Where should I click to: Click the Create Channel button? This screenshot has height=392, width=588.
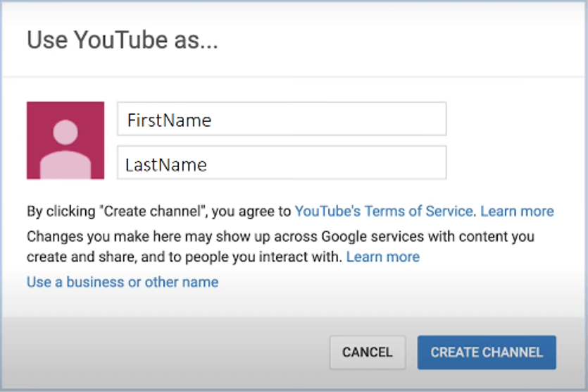pyautogui.click(x=487, y=353)
